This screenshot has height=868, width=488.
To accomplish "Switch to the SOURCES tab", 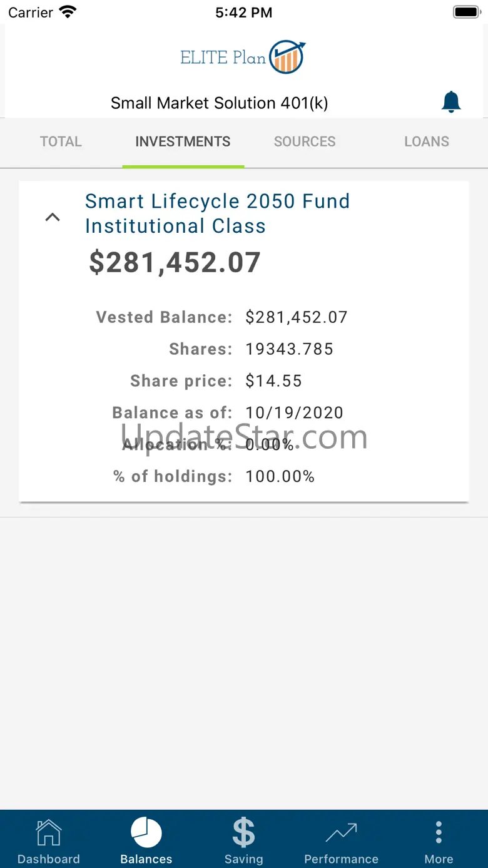I will click(x=305, y=142).
